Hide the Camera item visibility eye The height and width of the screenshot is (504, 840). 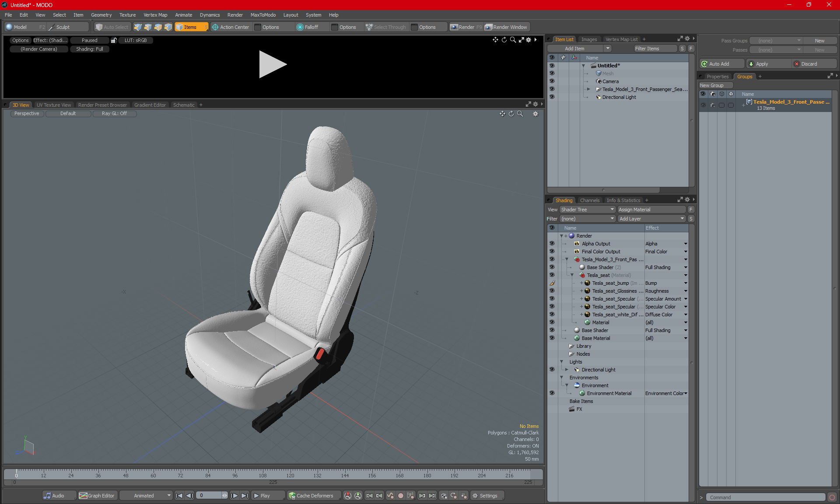[552, 81]
